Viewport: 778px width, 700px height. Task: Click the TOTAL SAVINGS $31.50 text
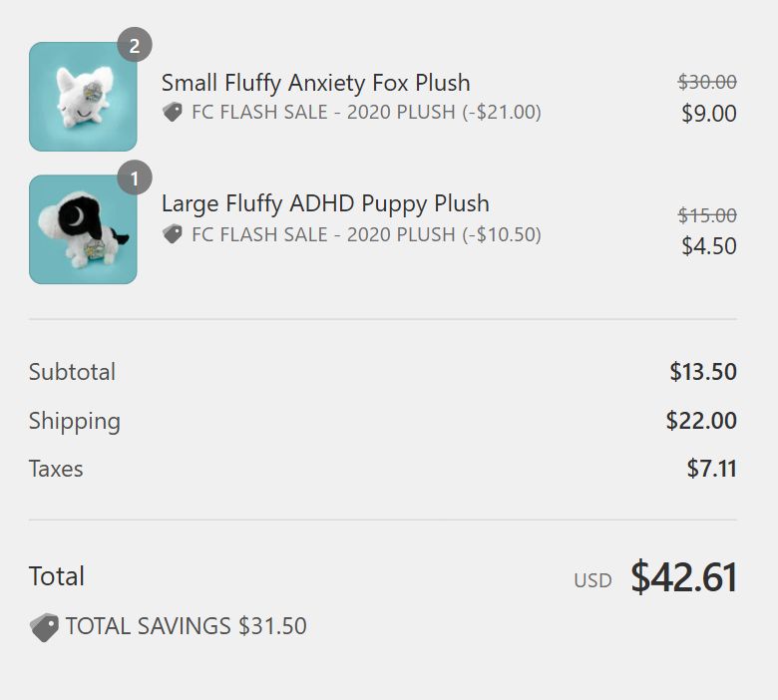tap(187, 626)
